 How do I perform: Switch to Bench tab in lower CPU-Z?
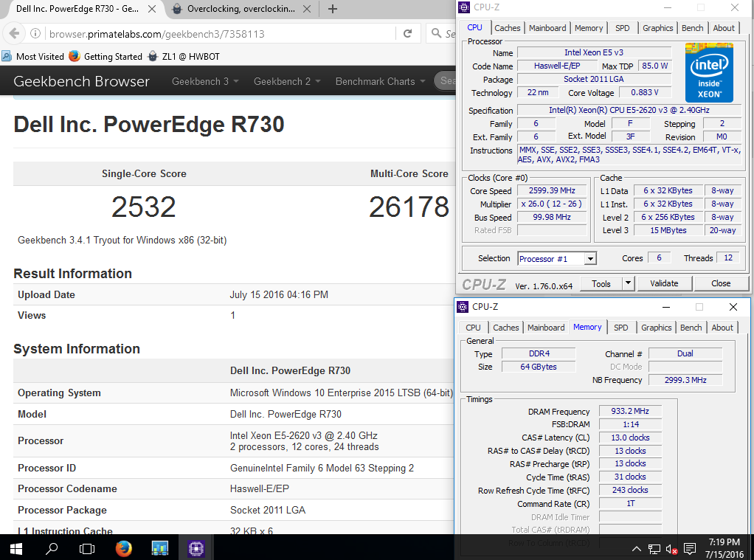(x=691, y=327)
